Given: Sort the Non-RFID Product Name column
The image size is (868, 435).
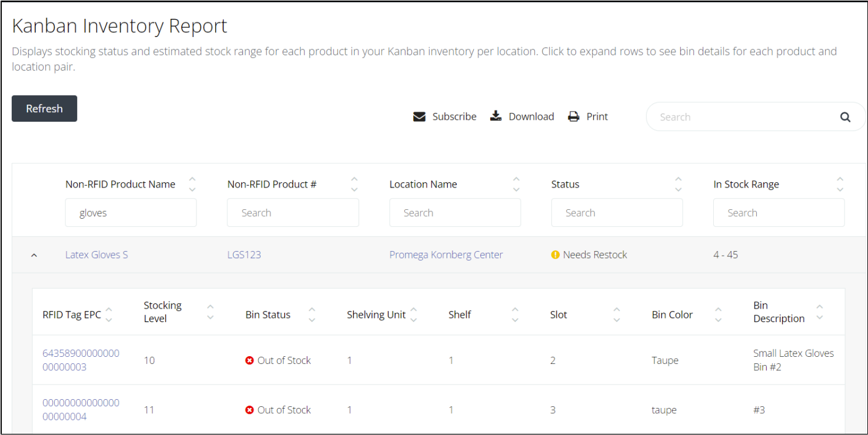Looking at the screenshot, I should point(192,184).
